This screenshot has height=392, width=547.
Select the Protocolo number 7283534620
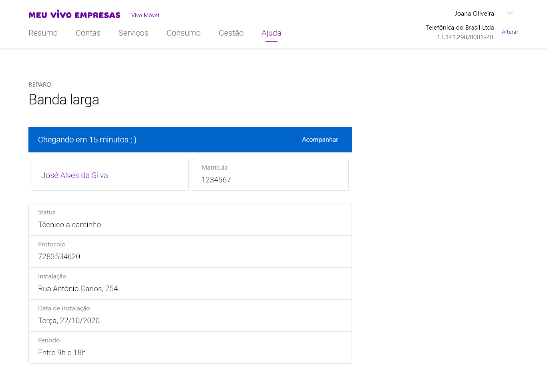[x=59, y=256]
